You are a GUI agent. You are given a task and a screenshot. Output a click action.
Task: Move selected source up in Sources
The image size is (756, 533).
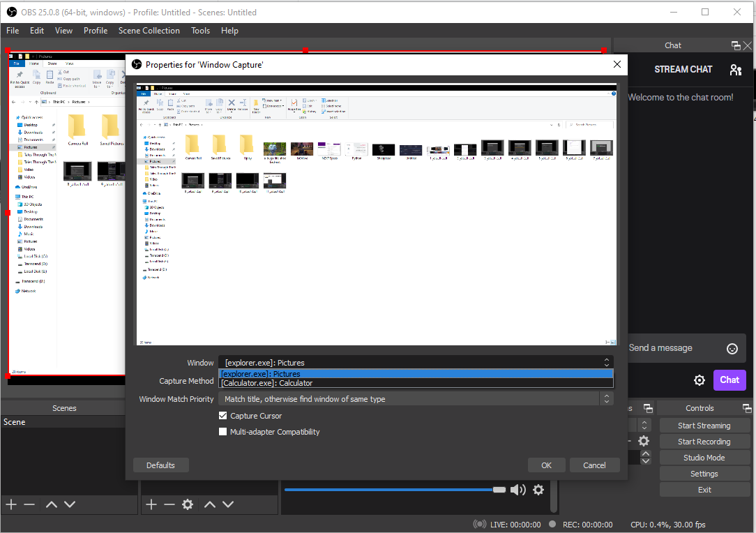tap(209, 504)
